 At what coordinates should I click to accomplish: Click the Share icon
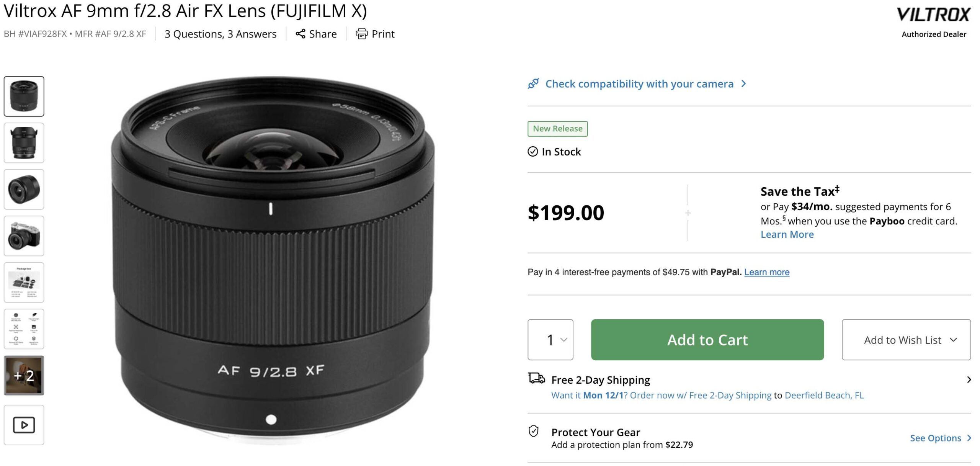click(x=301, y=34)
